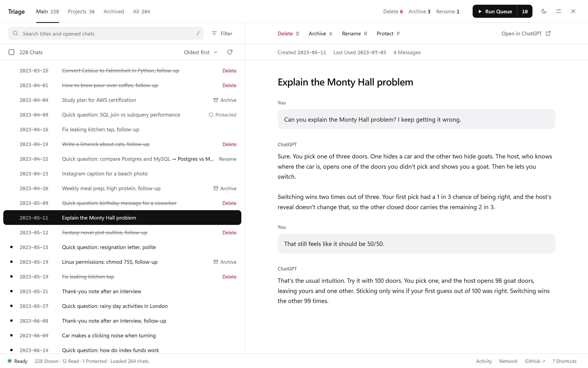Click archive icon on Linux permissions row
Image resolution: width=588 pixels, height=368 pixels.
pos(216,262)
